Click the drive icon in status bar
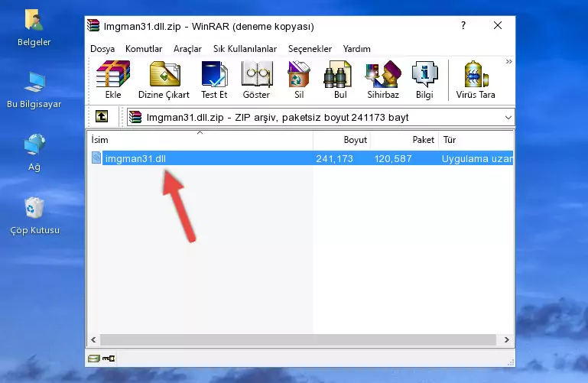This screenshot has width=588, height=383. click(x=94, y=359)
